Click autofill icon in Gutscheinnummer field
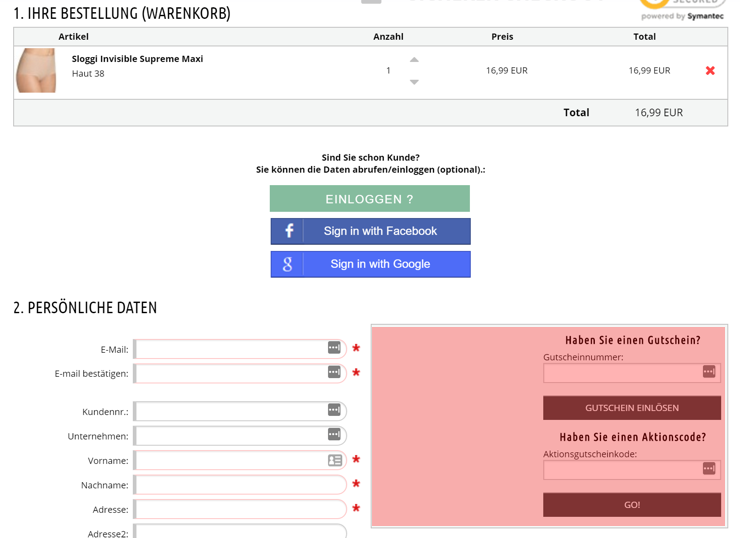Viewport: 740px width, 538px height. [x=709, y=372]
